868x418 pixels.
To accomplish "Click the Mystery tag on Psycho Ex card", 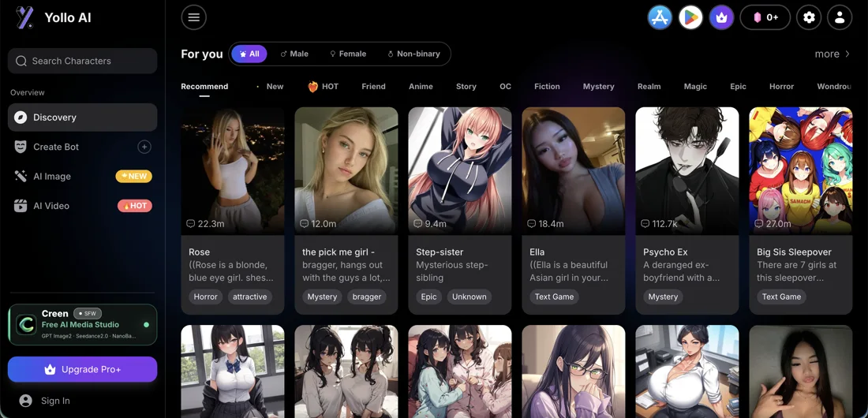I will click(663, 297).
